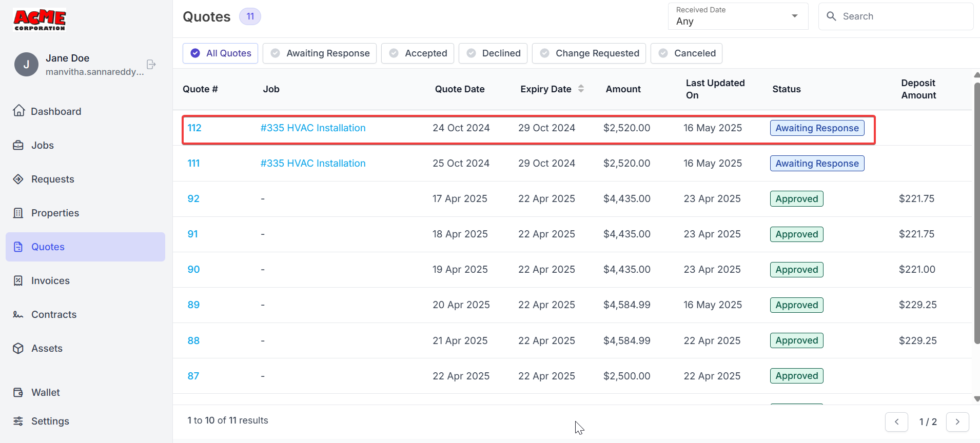This screenshot has height=443, width=980.
Task: Filter quotes by Accepted status
Action: point(417,53)
